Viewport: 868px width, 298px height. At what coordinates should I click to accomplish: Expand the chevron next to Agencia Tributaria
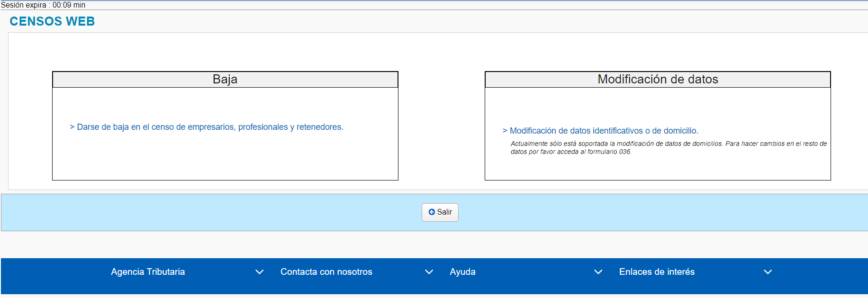click(259, 272)
